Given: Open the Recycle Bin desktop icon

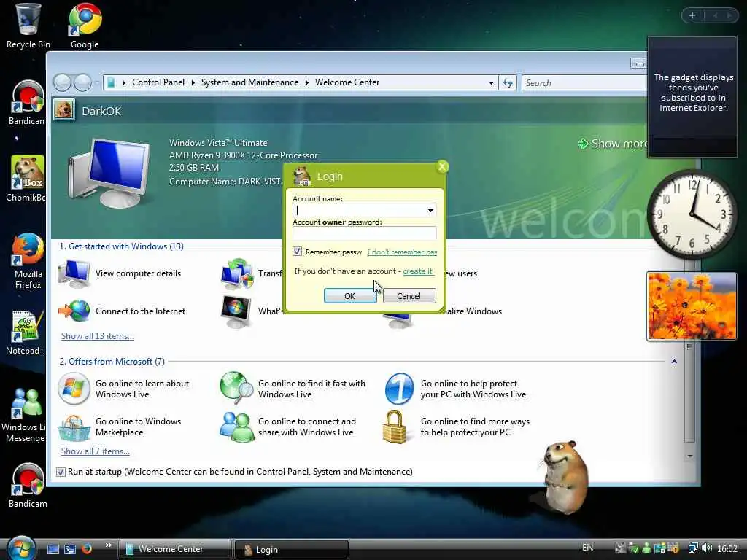Looking at the screenshot, I should tap(28, 26).
